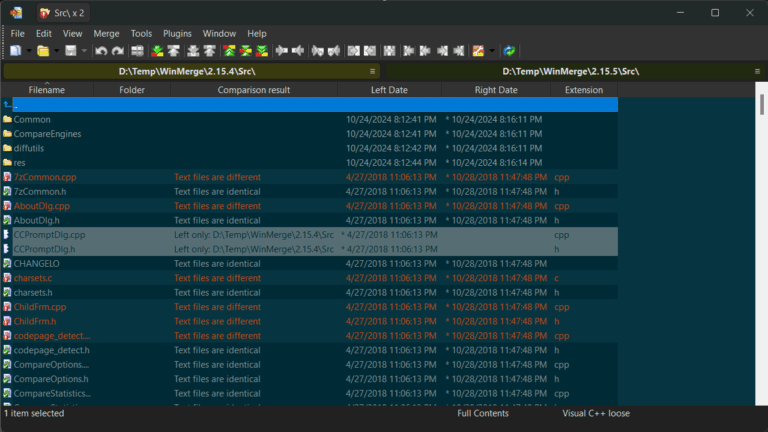The height and width of the screenshot is (432, 768).
Task: Sort by Left Date column header
Action: point(389,90)
